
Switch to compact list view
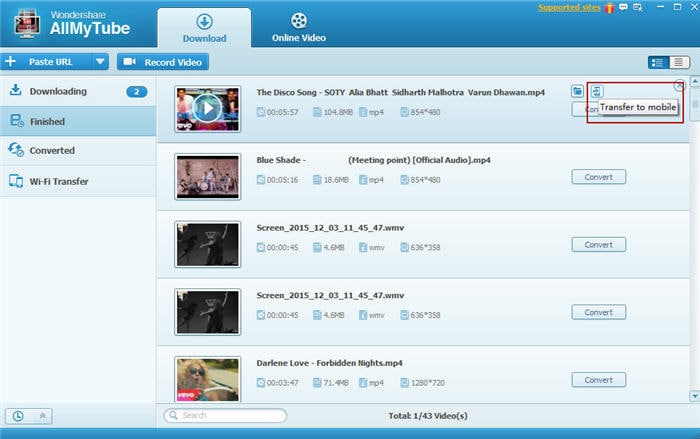click(679, 63)
